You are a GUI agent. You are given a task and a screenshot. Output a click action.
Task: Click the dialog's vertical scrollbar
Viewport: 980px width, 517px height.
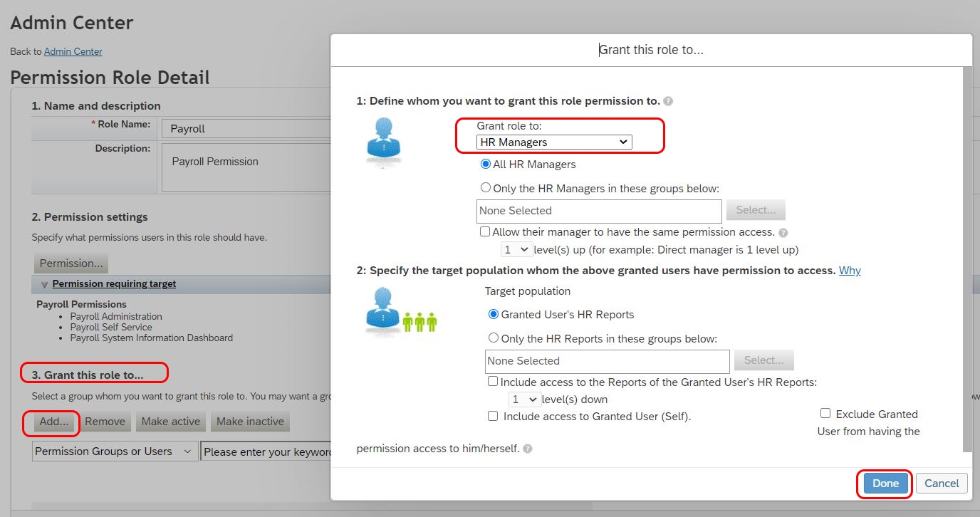click(x=967, y=259)
